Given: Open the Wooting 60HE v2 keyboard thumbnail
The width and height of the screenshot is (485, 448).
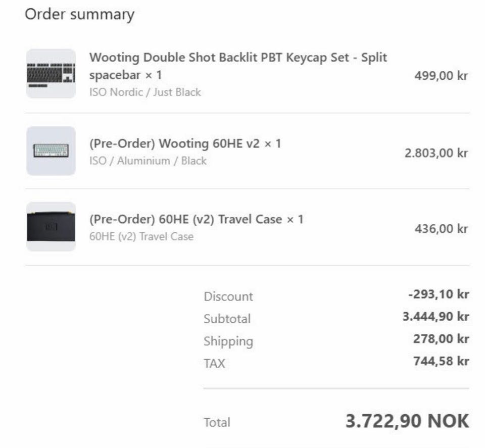Looking at the screenshot, I should point(51,151).
